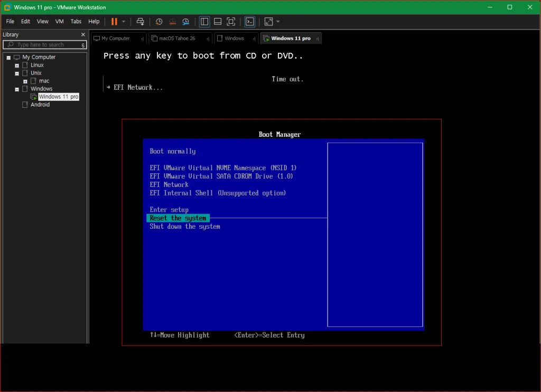Toggle the library sidebar view
Viewport: 541px width, 392px height.
[x=204, y=21]
